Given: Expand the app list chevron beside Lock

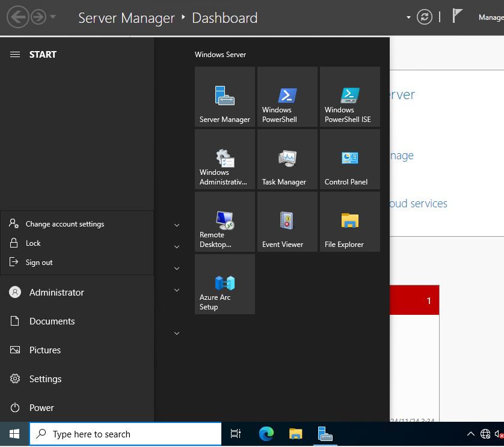Looking at the screenshot, I should (177, 246).
